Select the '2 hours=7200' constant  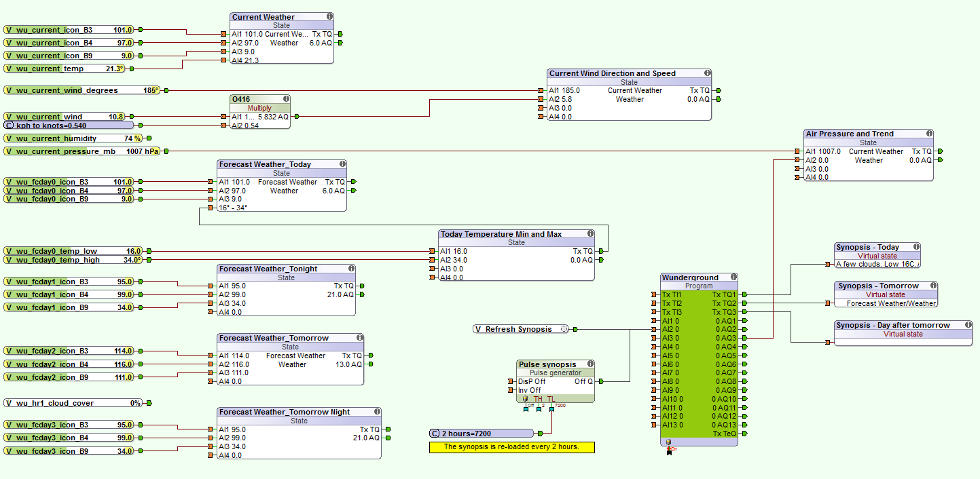pyautogui.click(x=481, y=434)
